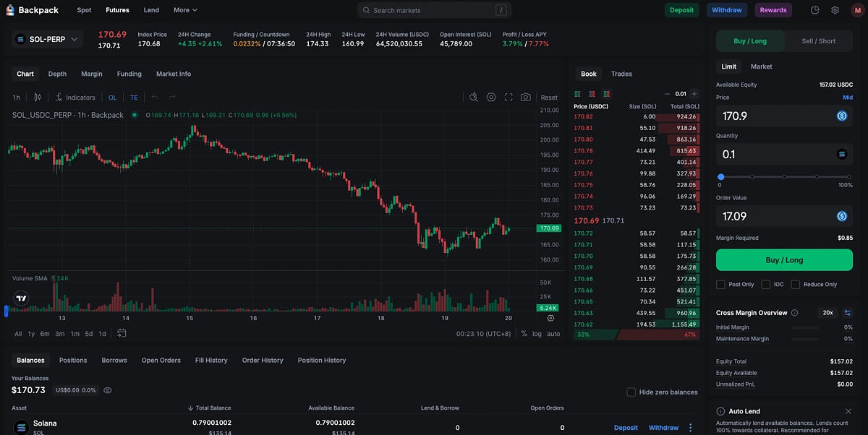Focus the Search markets field

[x=434, y=10]
